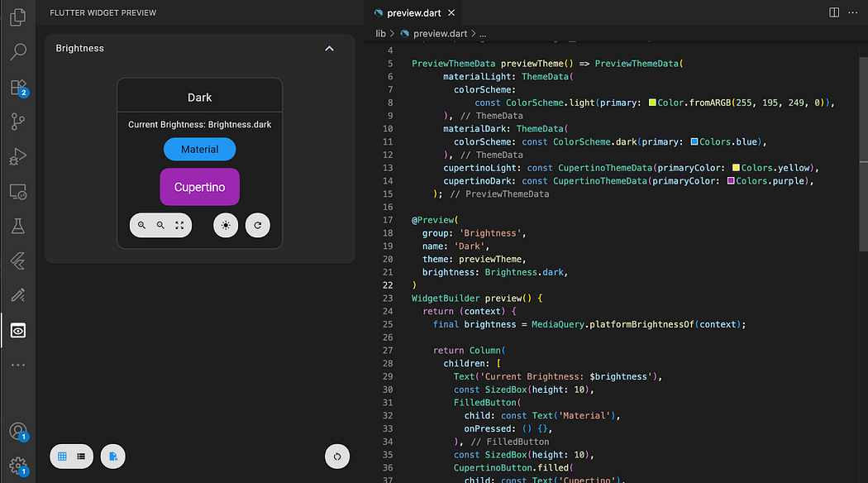Open the Testing beaker icon
Screen dimensions: 868x483
[18, 225]
